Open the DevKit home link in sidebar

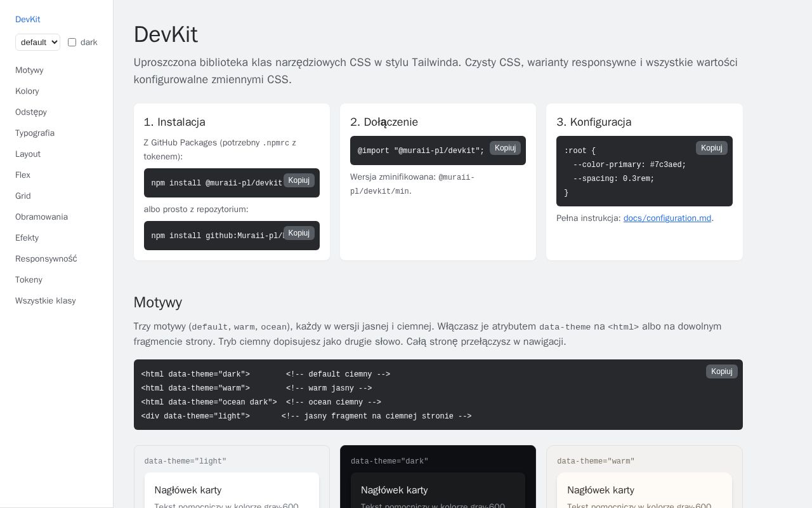pos(27,19)
